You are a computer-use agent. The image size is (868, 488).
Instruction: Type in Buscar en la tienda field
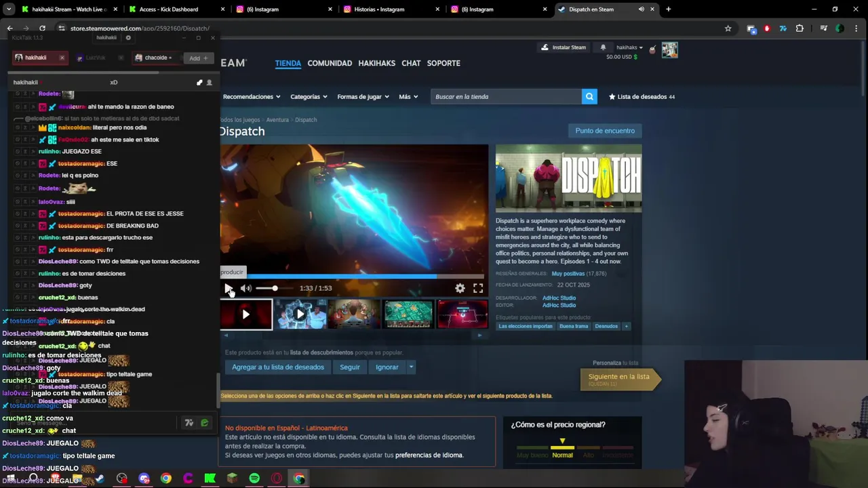click(506, 96)
